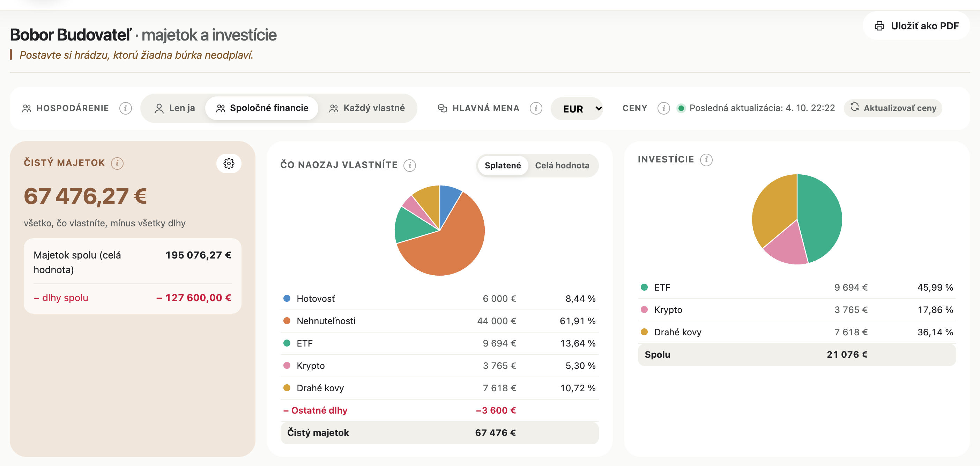
Task: Click the Krypto 5,30 % percentage
Action: pyautogui.click(x=580, y=366)
